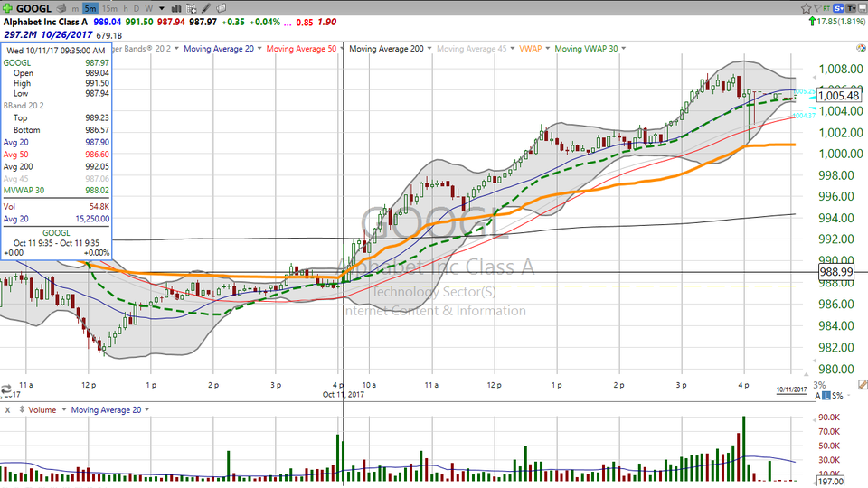Viewport: 868px width, 488px height.
Task: Click the volume scale arrow near 90.0K
Action: click(815, 420)
